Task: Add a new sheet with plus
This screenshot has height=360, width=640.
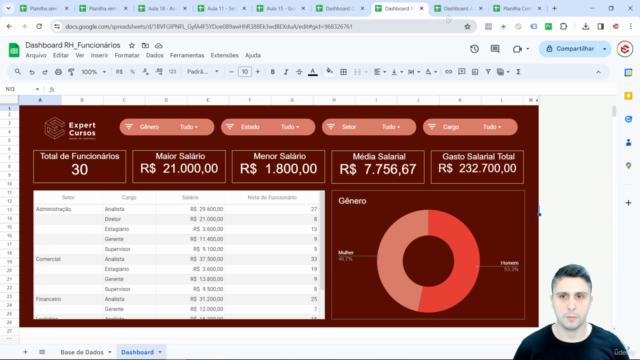Action: pyautogui.click(x=25, y=352)
